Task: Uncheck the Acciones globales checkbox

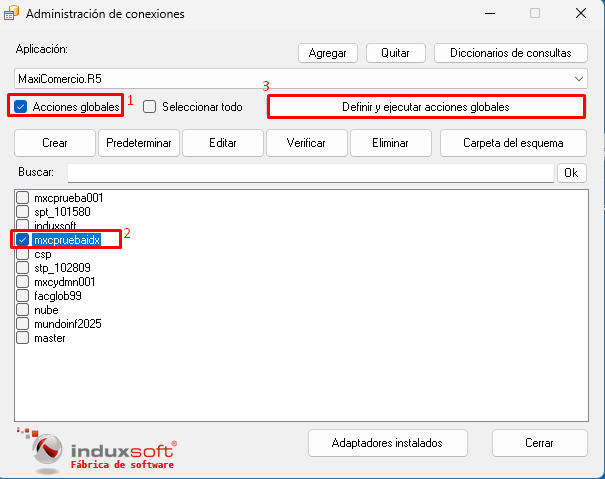Action: point(22,106)
